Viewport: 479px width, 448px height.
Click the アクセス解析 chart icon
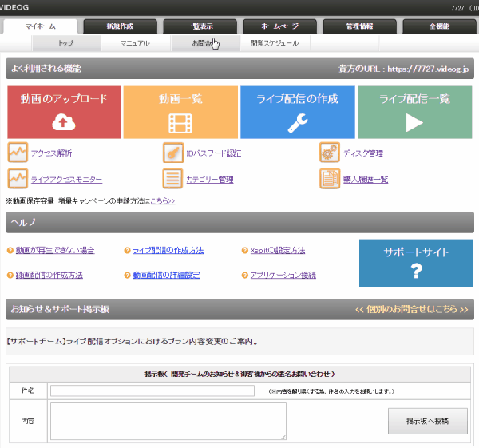click(x=17, y=153)
